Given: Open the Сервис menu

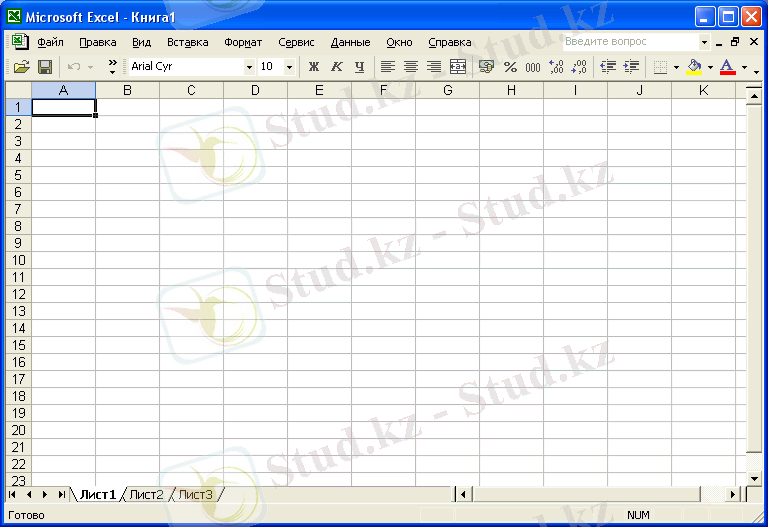Looking at the screenshot, I should pos(296,42).
